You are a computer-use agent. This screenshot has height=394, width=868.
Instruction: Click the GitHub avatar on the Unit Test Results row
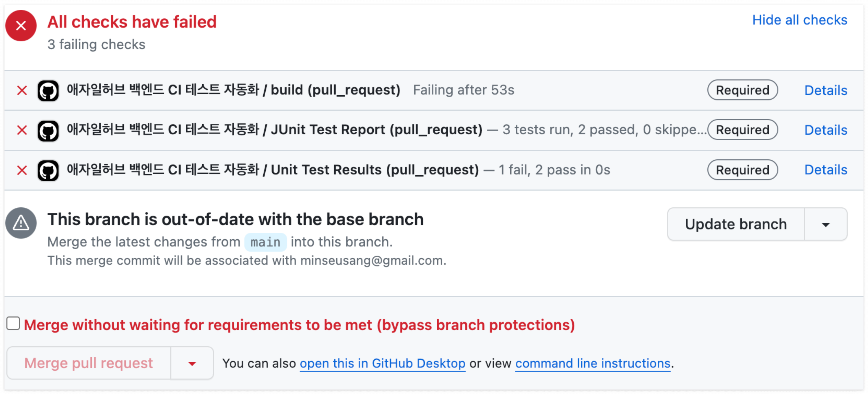click(x=48, y=171)
